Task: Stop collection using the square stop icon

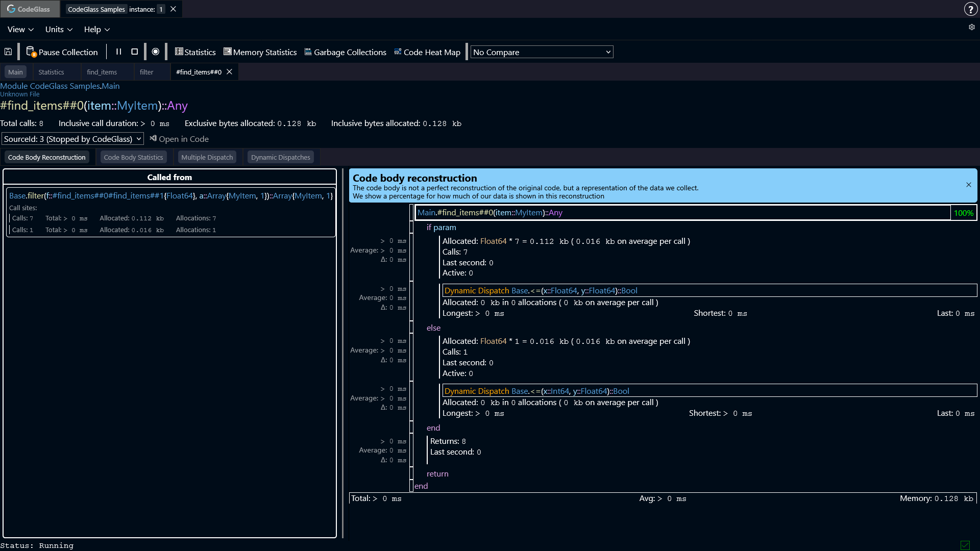Action: [134, 52]
